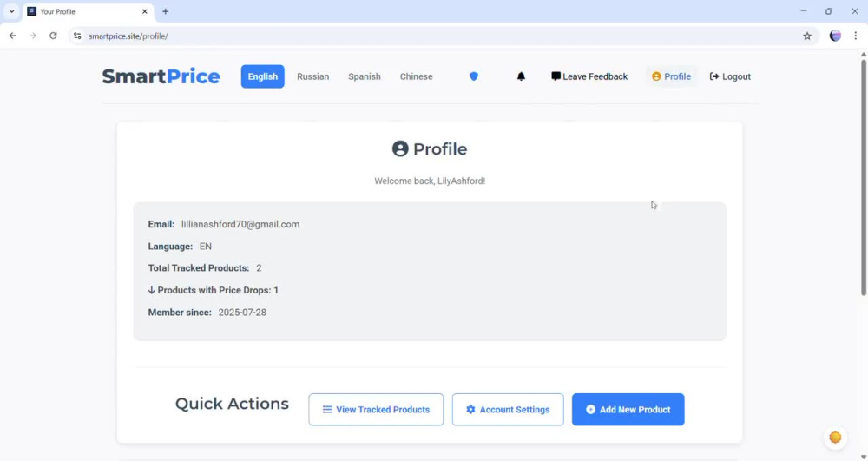Screen dimensions: 868x461
Task: Switch language to Russian
Action: (312, 76)
